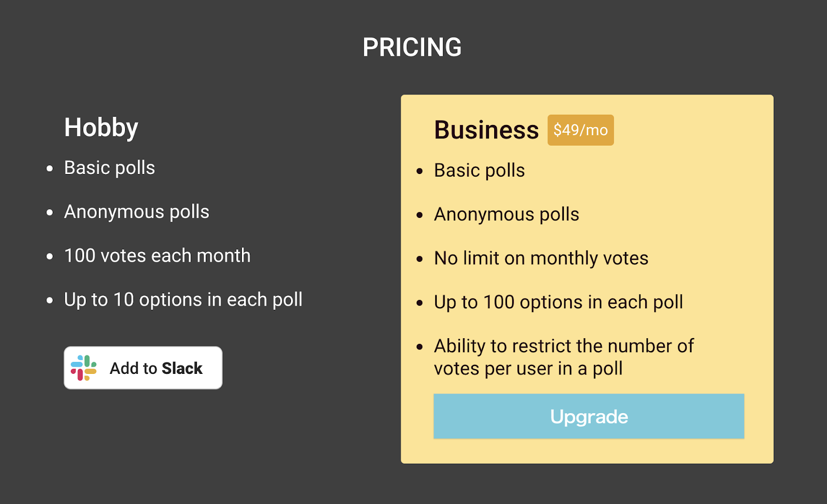Viewport: 827px width, 504px height.
Task: Click the restrict votes per user feature
Action: [x=563, y=357]
